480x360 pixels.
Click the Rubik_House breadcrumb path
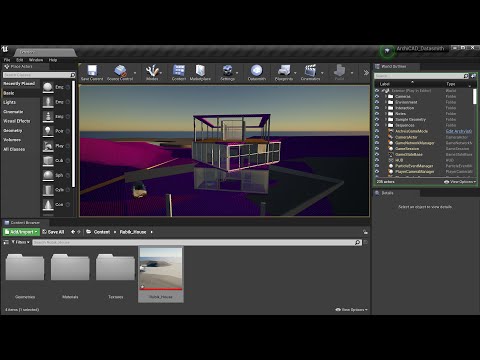(133, 232)
